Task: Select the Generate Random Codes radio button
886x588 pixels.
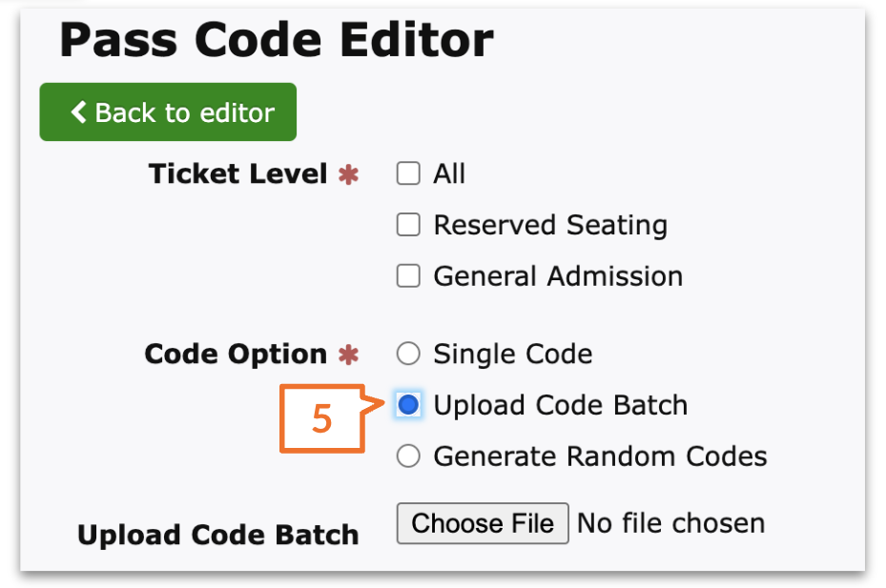Action: pyautogui.click(x=408, y=456)
